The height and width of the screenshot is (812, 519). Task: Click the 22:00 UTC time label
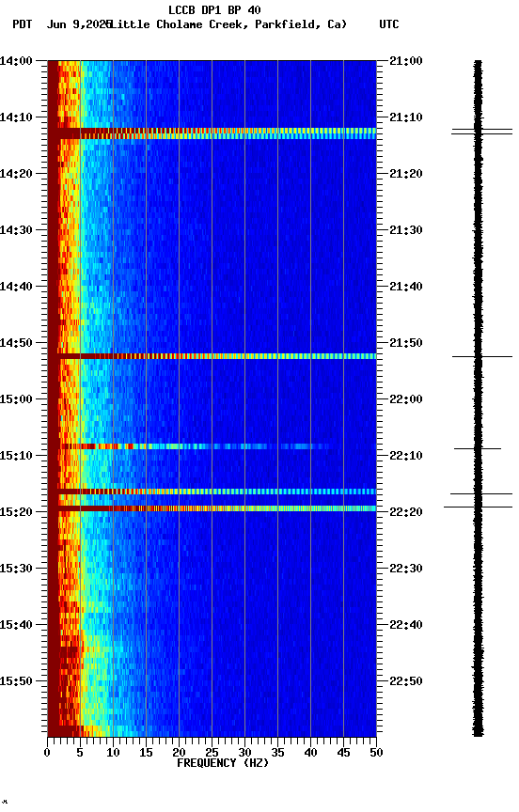click(406, 399)
